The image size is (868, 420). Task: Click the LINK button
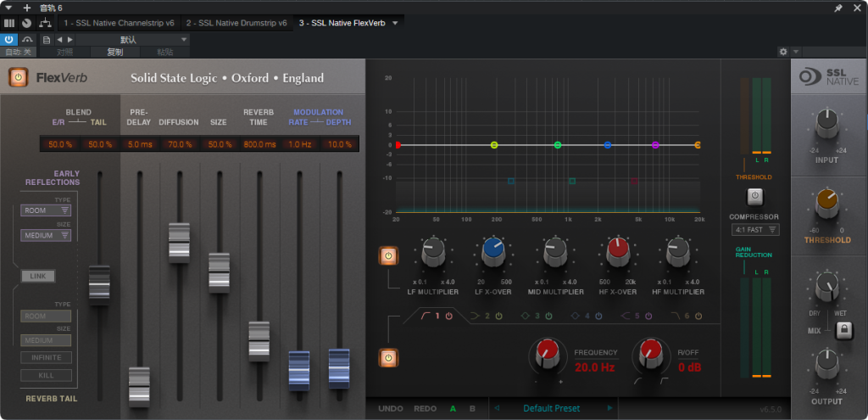(38, 276)
